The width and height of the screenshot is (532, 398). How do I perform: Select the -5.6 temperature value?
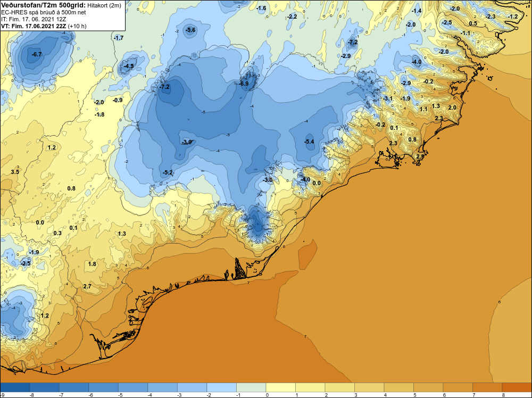click(x=190, y=30)
